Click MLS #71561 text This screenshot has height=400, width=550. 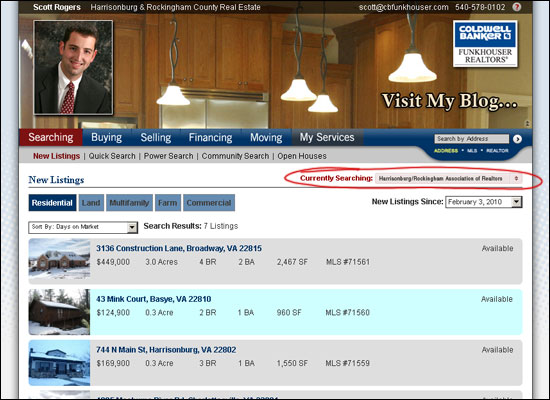[x=348, y=262]
